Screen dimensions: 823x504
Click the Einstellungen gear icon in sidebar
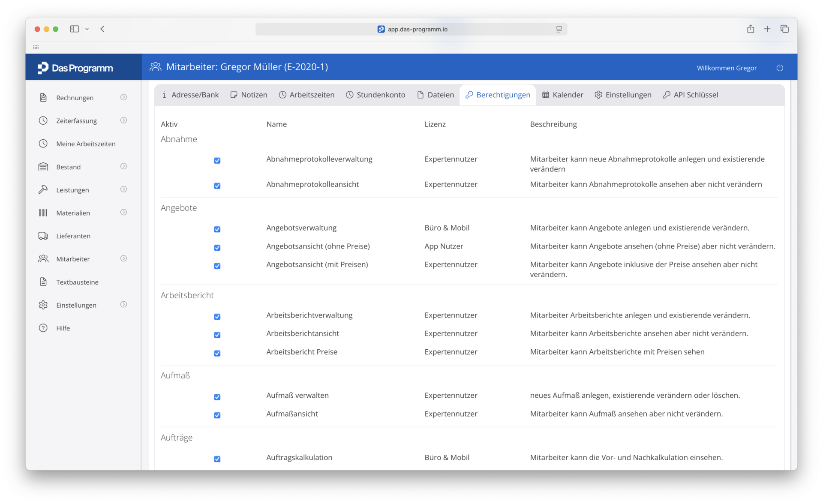(x=43, y=305)
